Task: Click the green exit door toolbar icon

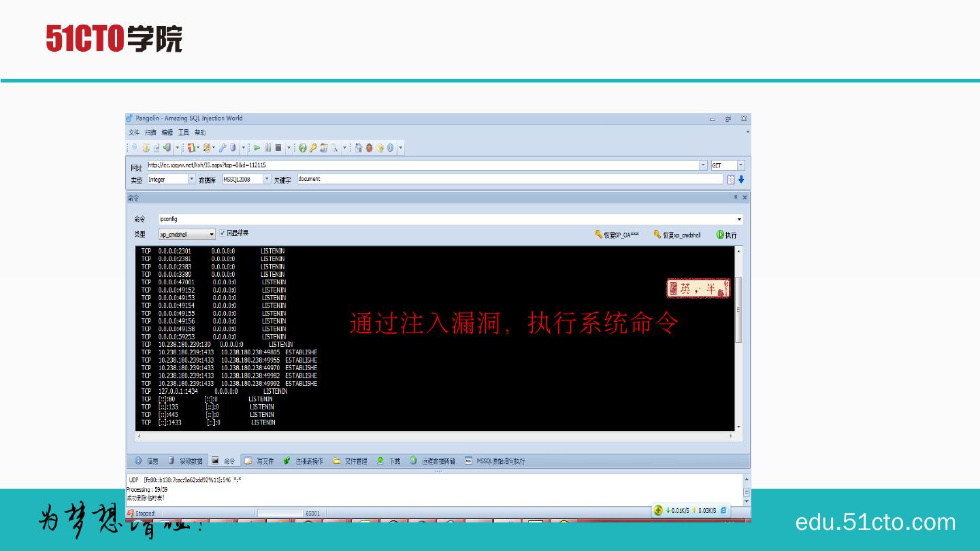Action: (x=167, y=148)
